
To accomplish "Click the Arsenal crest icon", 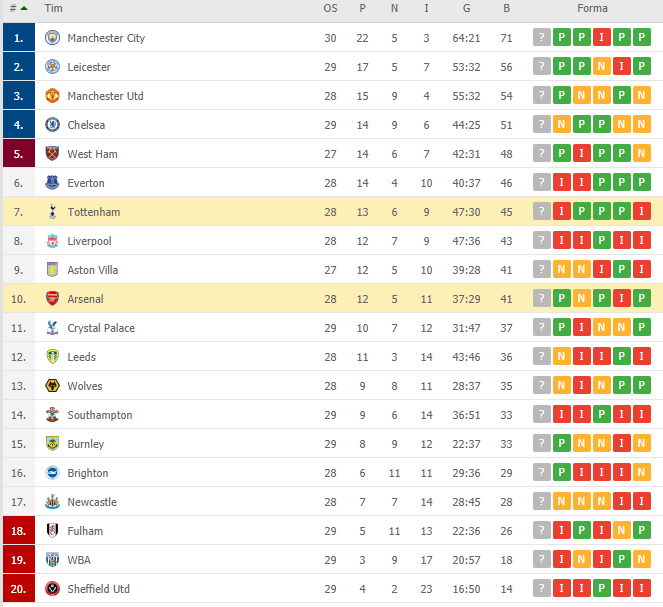I will tap(52, 299).
